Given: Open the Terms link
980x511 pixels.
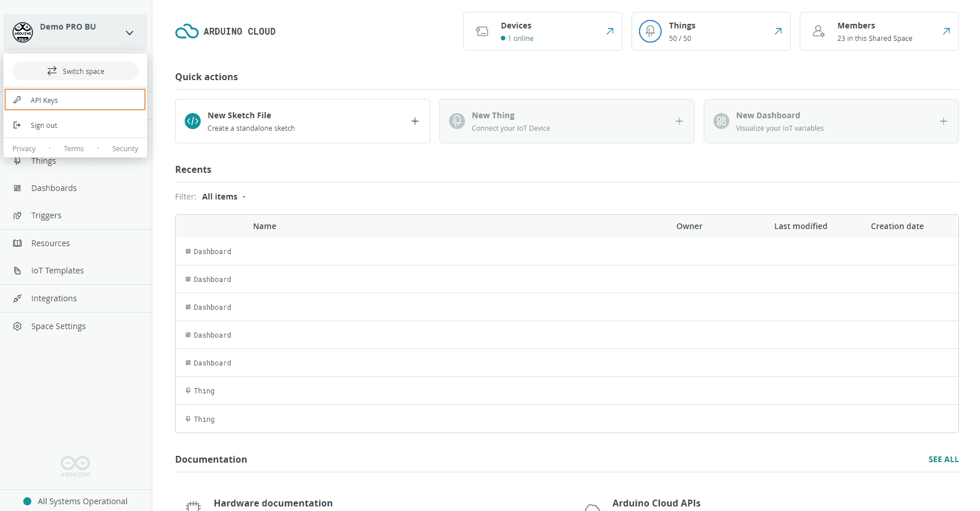Looking at the screenshot, I should click(74, 149).
